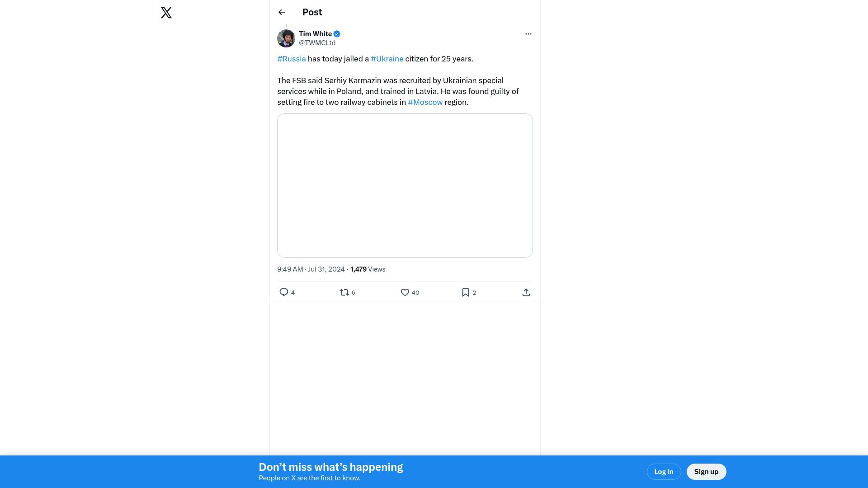This screenshot has width=868, height=488.
Task: Repost this post via retweet icon
Action: coord(344,292)
